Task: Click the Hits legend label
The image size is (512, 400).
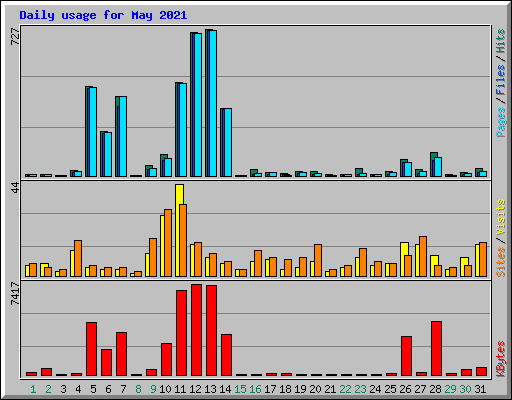Action: coord(501,41)
